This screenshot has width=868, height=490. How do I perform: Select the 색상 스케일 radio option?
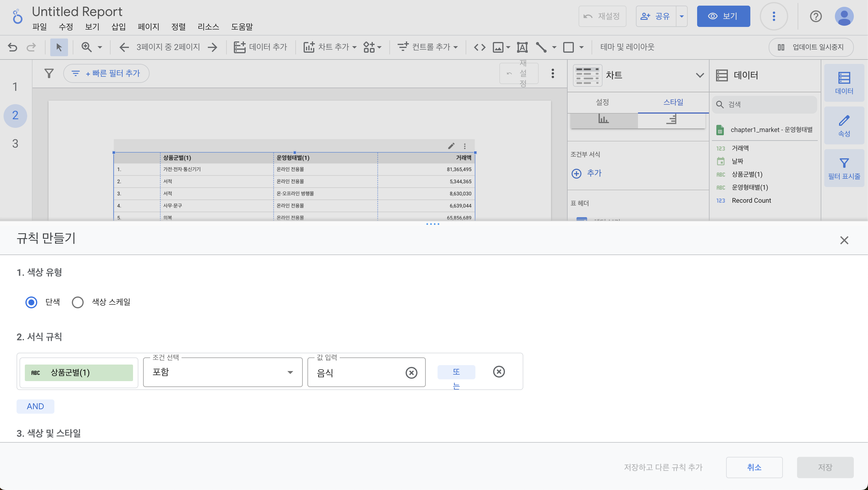point(78,302)
